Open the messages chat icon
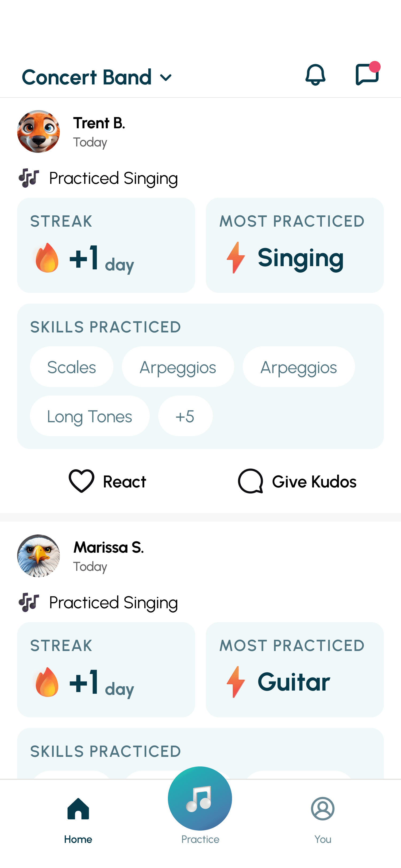The image size is (401, 868). click(367, 75)
